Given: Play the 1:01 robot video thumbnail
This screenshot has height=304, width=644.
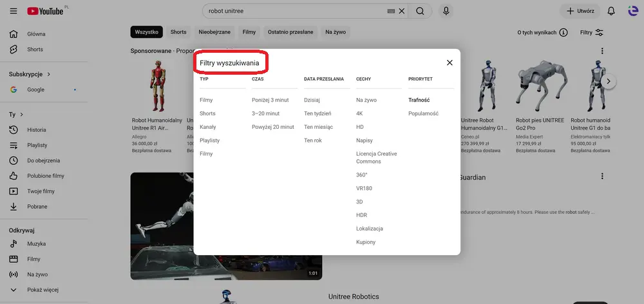Looking at the screenshot, I should click(x=226, y=226).
